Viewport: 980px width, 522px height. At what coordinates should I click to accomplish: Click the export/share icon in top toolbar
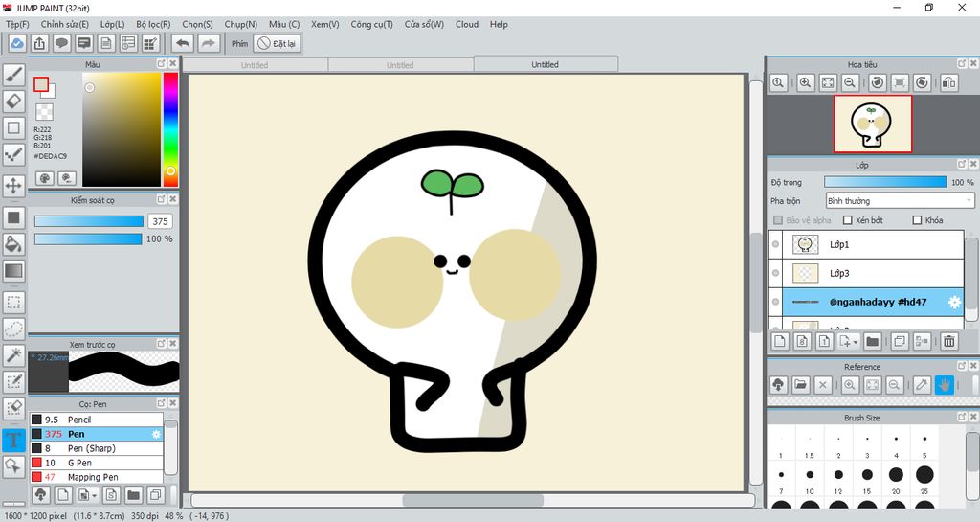39,43
